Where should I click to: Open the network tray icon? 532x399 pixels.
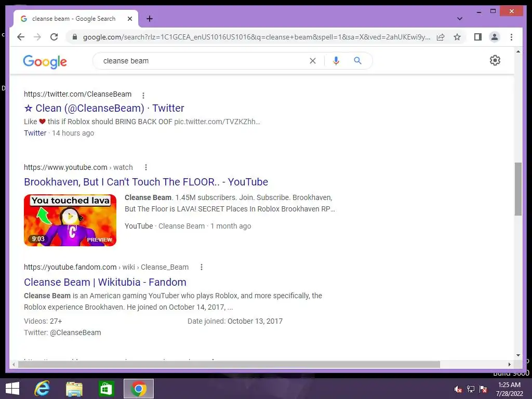pyautogui.click(x=471, y=389)
